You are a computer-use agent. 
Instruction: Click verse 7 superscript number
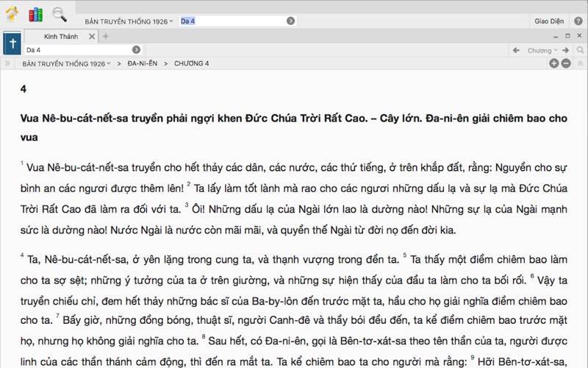[57, 316]
